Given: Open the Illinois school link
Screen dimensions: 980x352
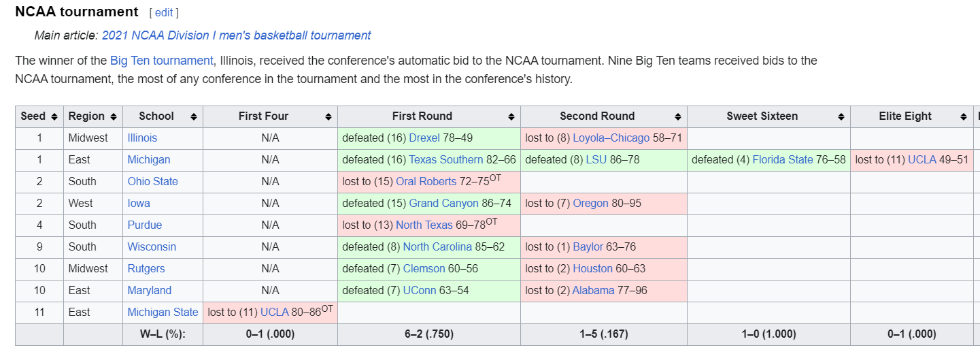Looking at the screenshot, I should [142, 138].
